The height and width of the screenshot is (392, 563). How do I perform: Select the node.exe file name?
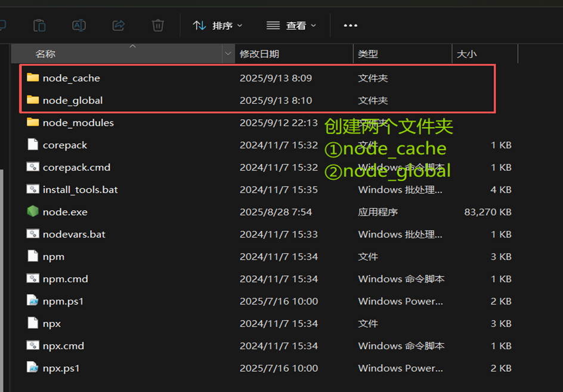click(65, 212)
